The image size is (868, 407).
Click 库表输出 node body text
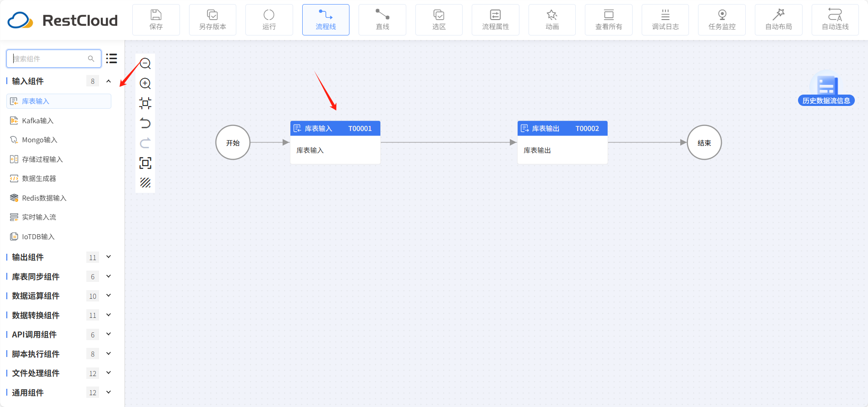537,150
